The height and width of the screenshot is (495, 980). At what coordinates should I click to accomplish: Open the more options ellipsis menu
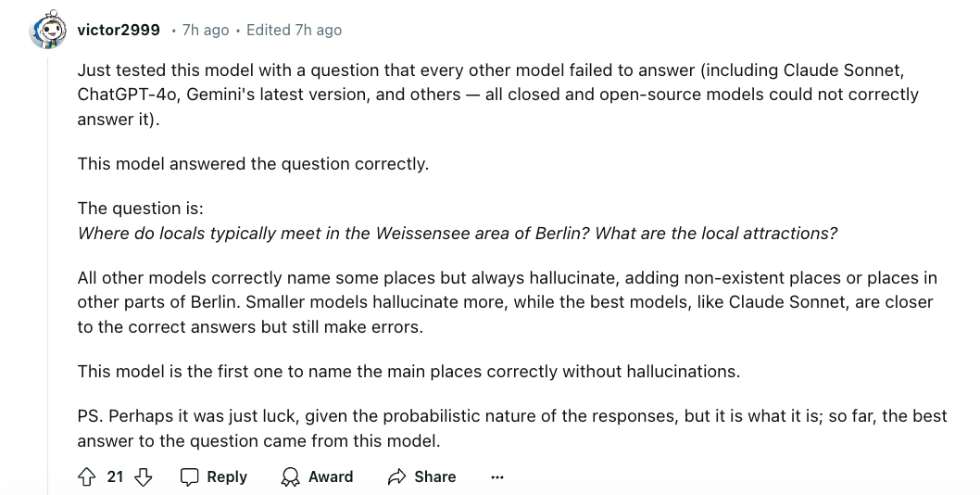[x=497, y=476]
